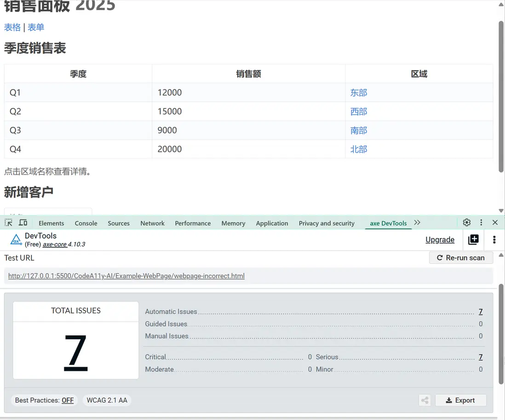Switch to the Elements tab
The width and height of the screenshot is (505, 420).
pyautogui.click(x=51, y=223)
